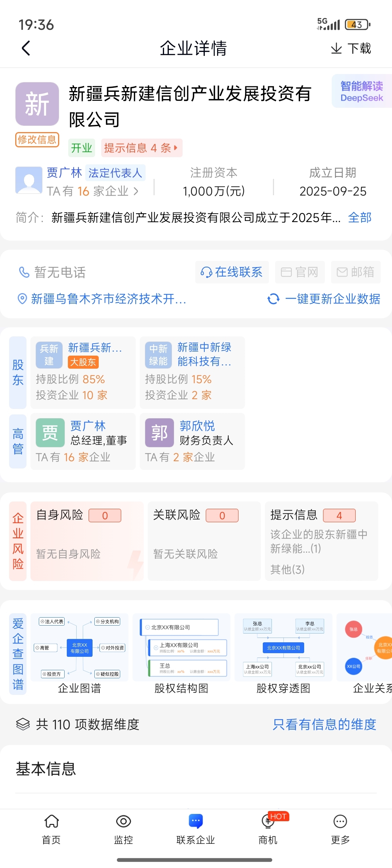Tap 5G signal indicator in status bar
The image size is (392, 868).
point(328,24)
